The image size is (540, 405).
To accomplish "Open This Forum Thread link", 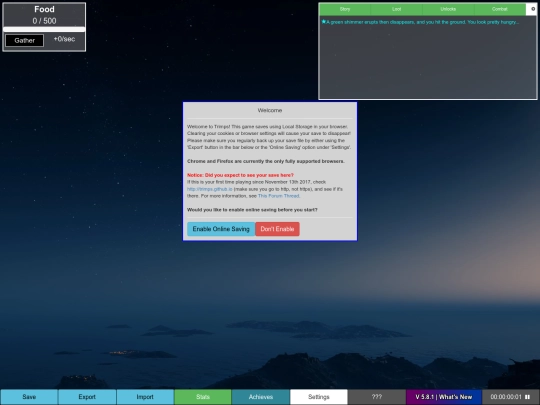I will (x=279, y=196).
